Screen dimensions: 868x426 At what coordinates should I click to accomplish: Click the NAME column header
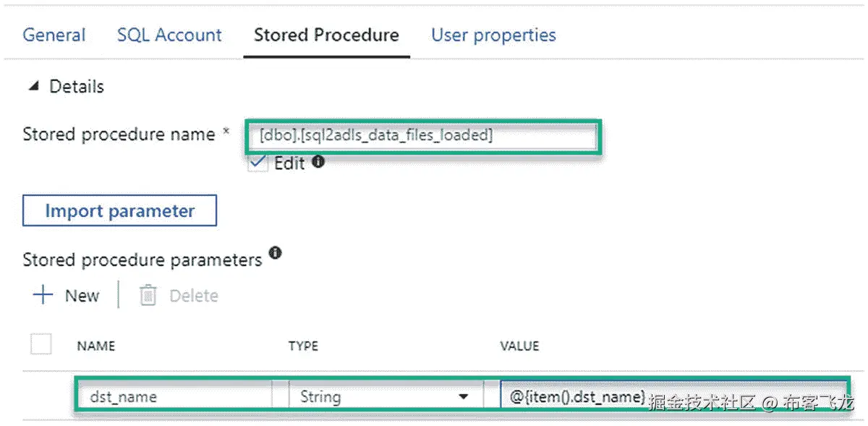[96, 346]
